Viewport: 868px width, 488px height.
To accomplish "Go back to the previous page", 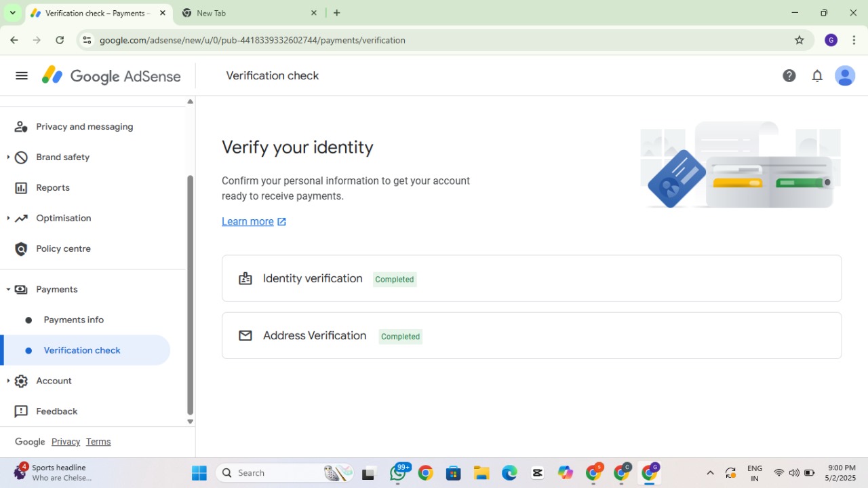I will tap(14, 40).
